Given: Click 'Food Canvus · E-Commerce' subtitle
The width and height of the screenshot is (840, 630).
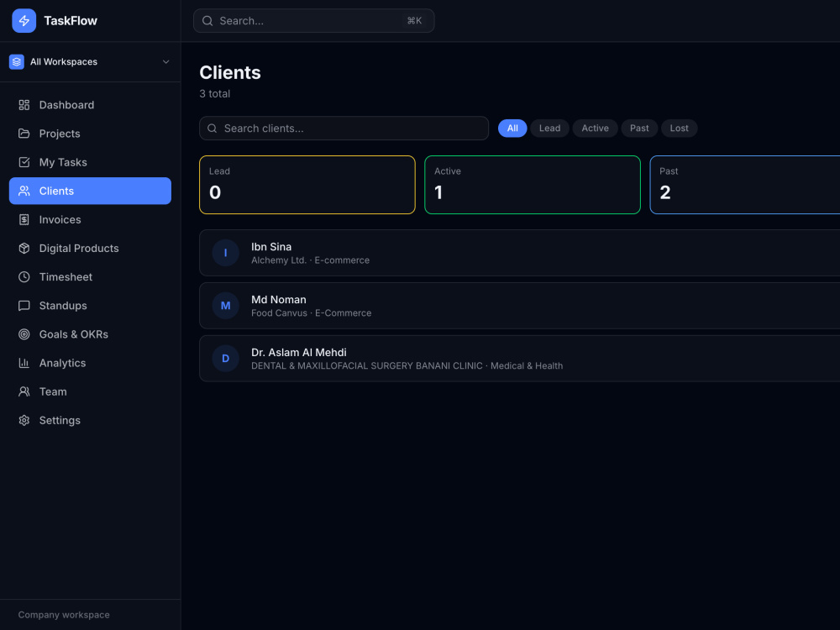Looking at the screenshot, I should pos(312,312).
